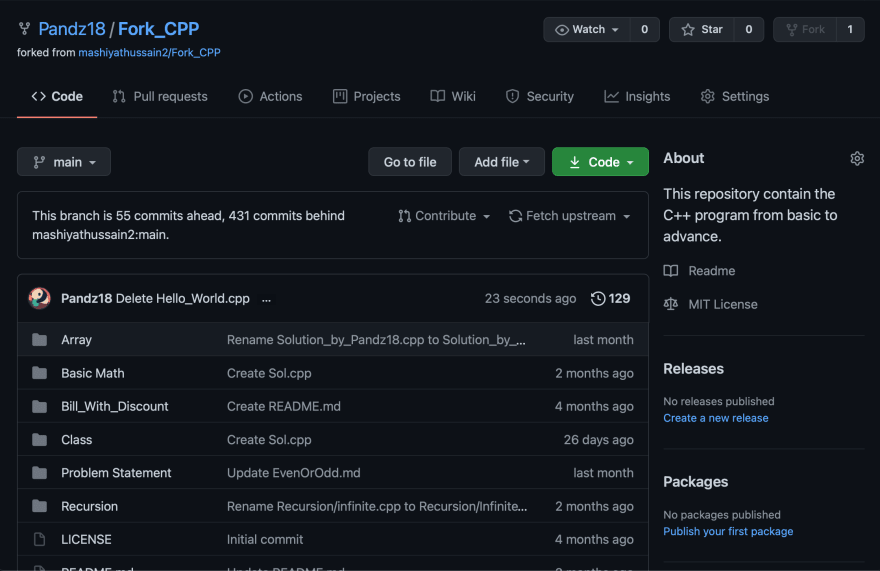Click the MIT License link
The image size is (880, 571).
[x=723, y=304]
